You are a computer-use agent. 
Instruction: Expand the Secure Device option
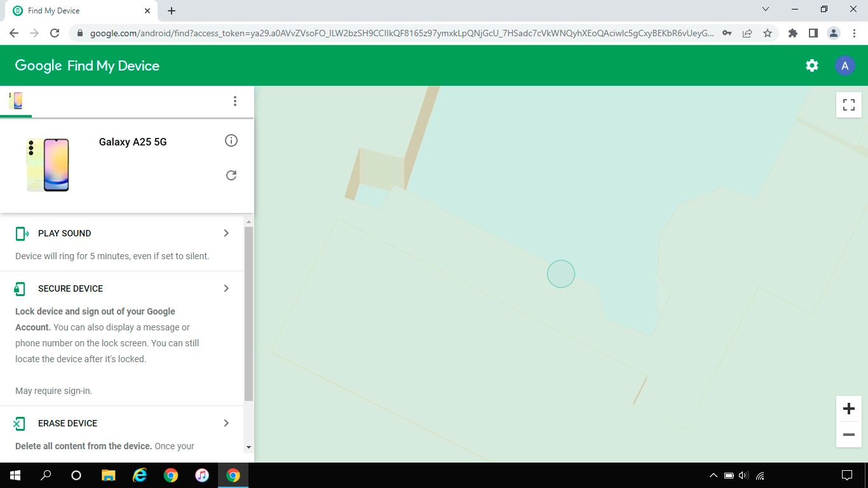click(226, 288)
